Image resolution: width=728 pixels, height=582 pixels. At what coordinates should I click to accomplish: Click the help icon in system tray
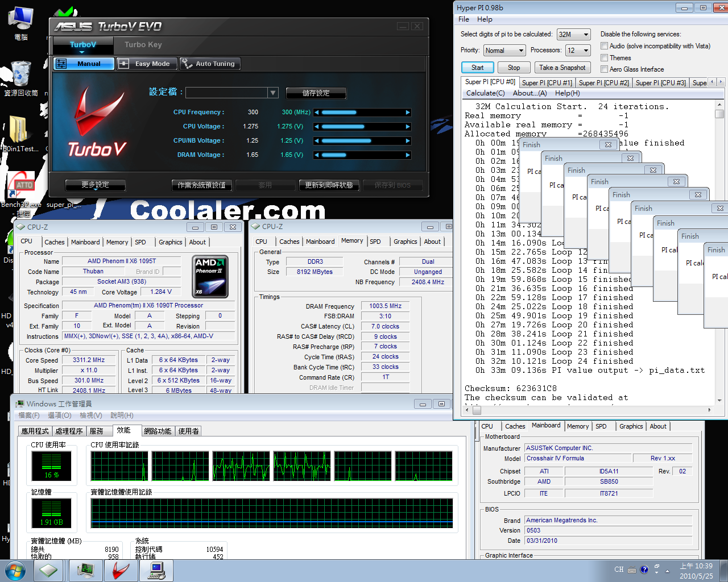click(644, 569)
